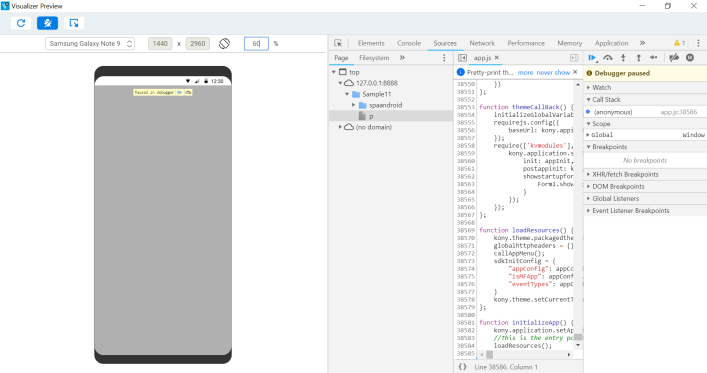
Task: Open the Network tab
Action: [x=482, y=43]
